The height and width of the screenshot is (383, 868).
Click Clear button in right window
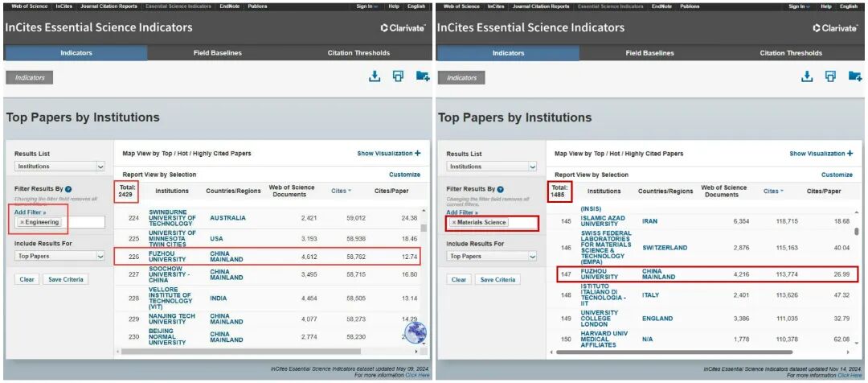pos(459,279)
